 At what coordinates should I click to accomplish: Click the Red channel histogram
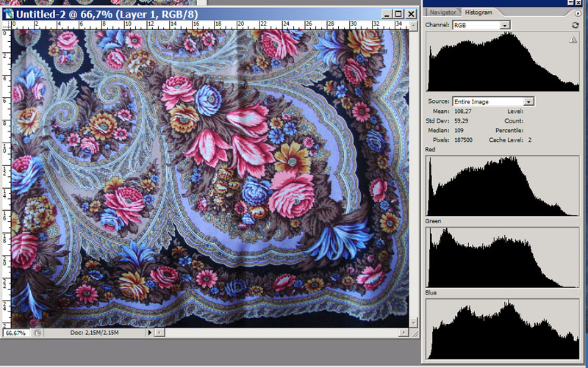coord(503,185)
